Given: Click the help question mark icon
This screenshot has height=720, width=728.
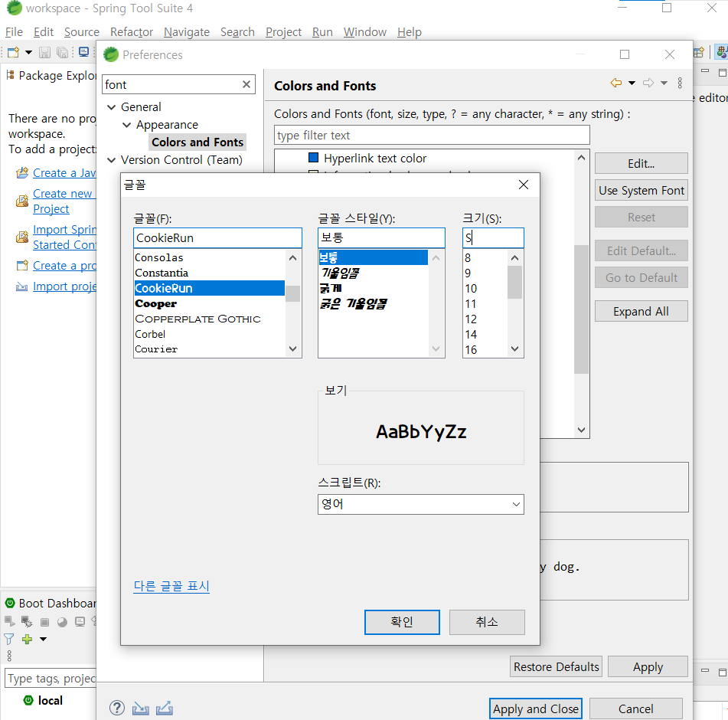Looking at the screenshot, I should pyautogui.click(x=117, y=708).
